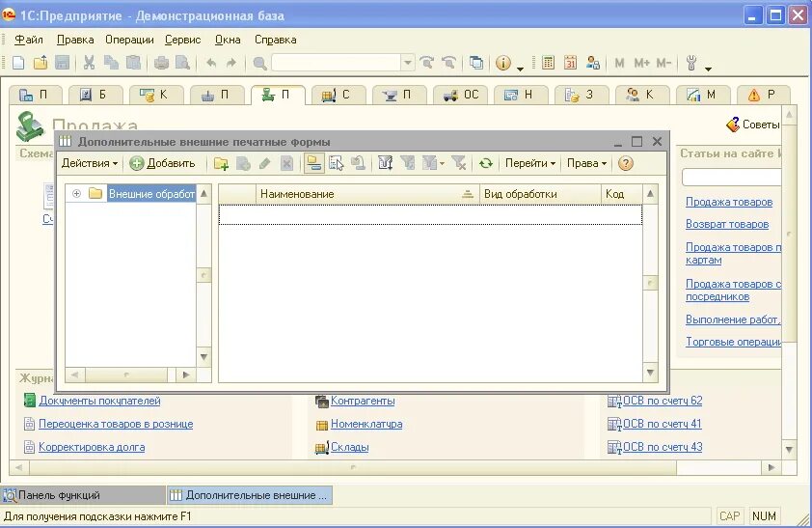This screenshot has width=812, height=528.
Task: Click the new folder group icon
Action: [x=221, y=164]
